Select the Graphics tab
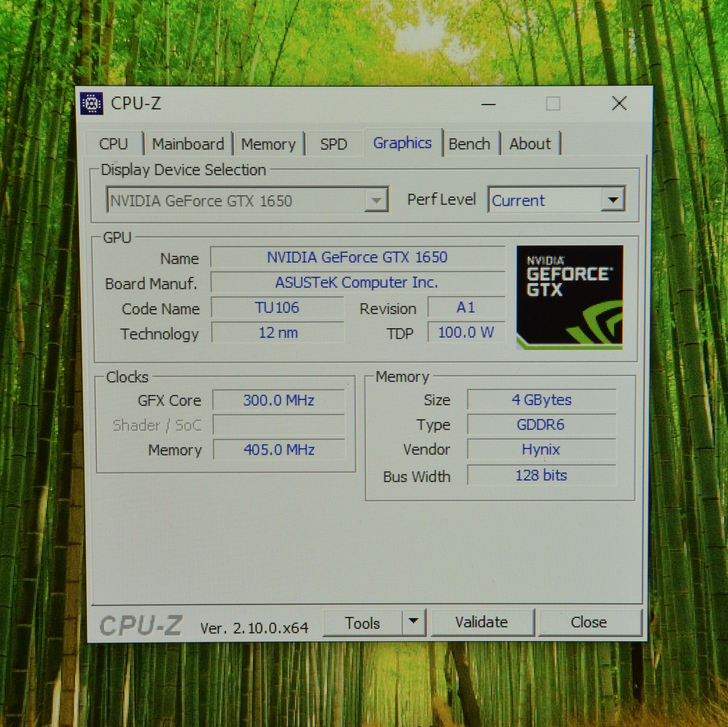This screenshot has width=728, height=727. pyautogui.click(x=402, y=143)
